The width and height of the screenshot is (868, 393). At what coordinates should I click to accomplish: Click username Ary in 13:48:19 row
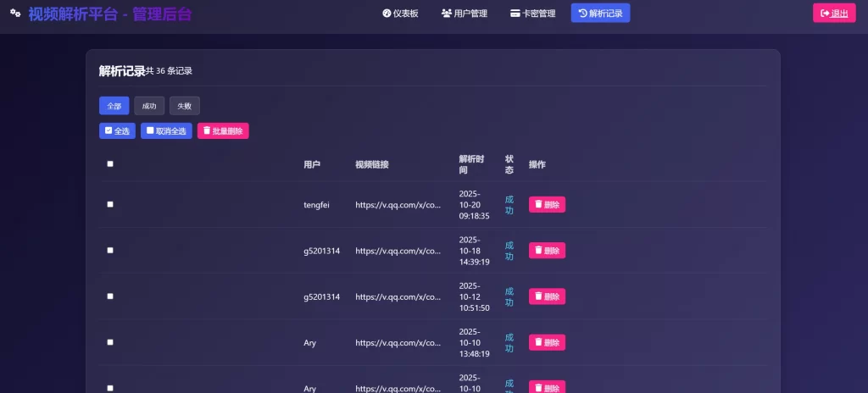(310, 343)
